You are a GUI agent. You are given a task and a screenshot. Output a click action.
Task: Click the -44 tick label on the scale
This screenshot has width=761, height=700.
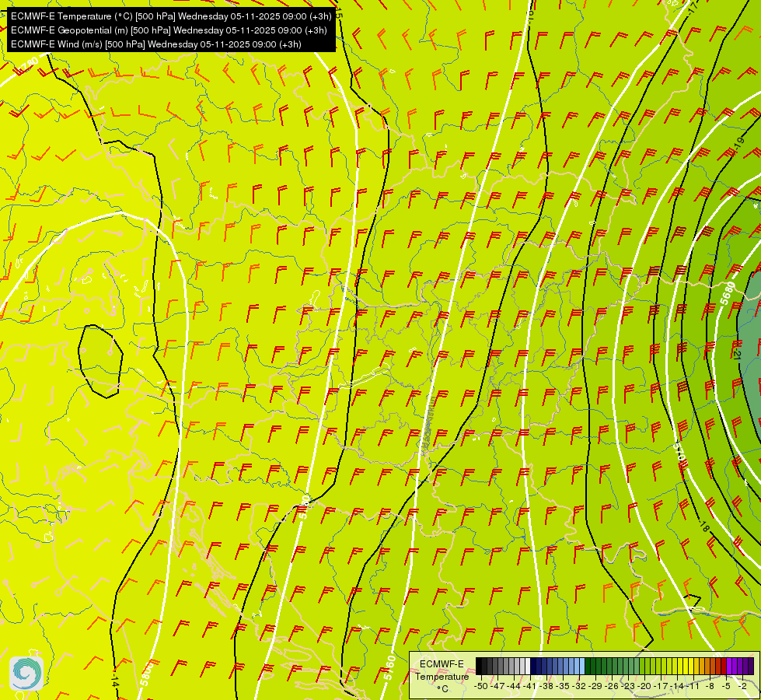click(514, 686)
